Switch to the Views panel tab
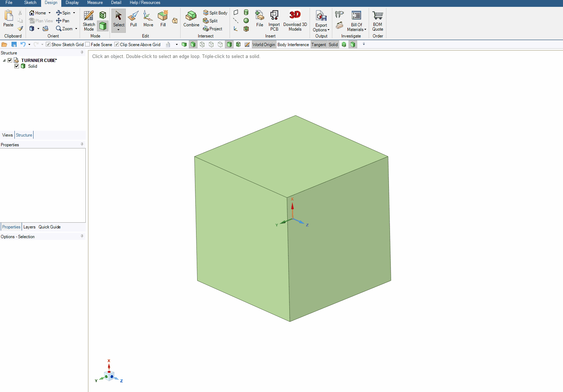 [7, 135]
